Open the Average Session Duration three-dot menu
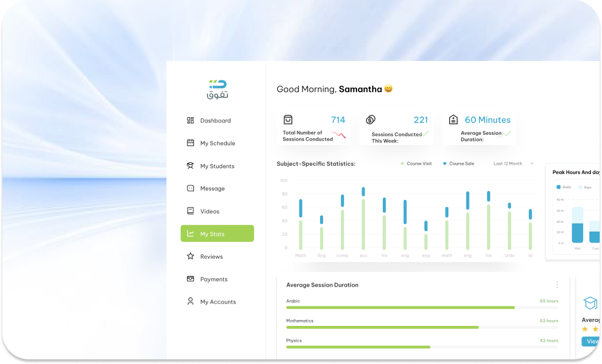 (x=557, y=285)
